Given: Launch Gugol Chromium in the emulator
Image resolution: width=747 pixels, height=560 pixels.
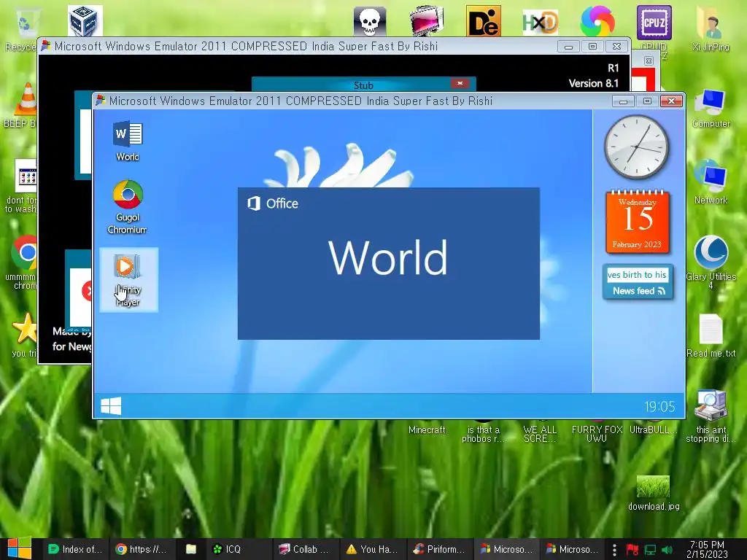Looking at the screenshot, I should (x=127, y=206).
